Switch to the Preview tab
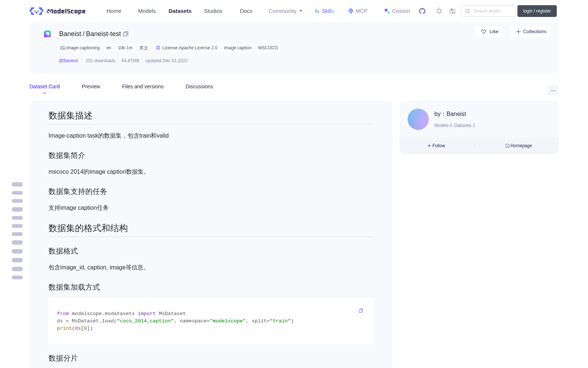This screenshot has width=588, height=368. pyautogui.click(x=91, y=86)
